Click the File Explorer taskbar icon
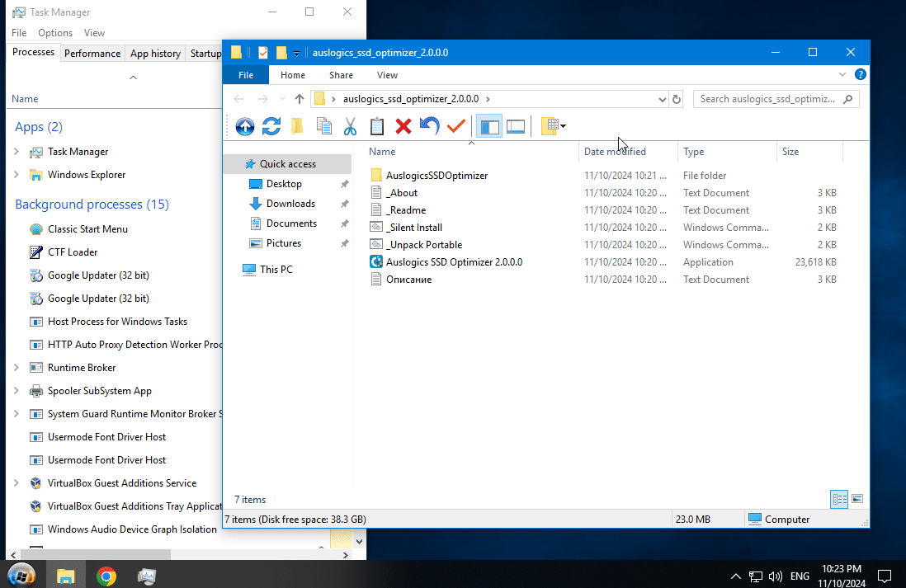The height and width of the screenshot is (588, 906). click(66, 576)
